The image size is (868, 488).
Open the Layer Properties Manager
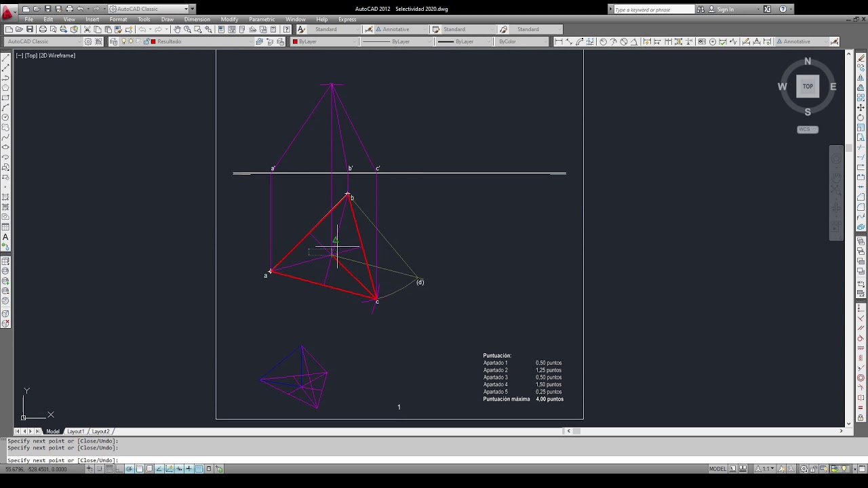point(113,41)
